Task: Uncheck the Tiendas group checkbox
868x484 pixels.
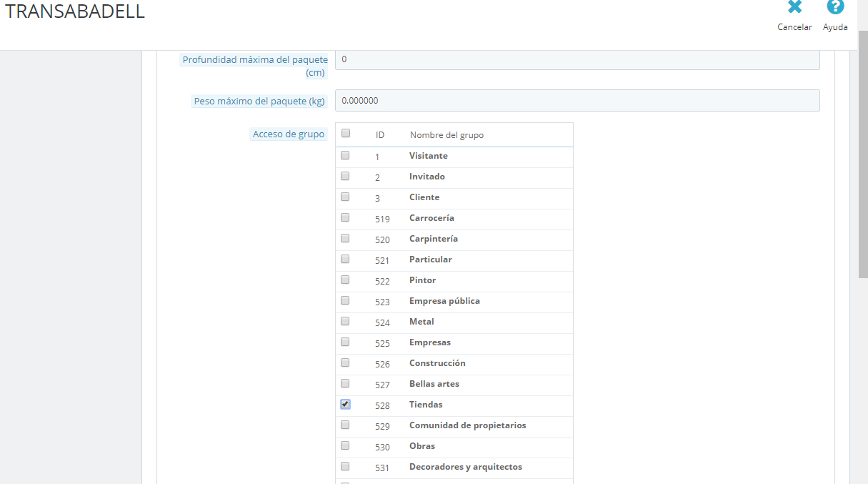Action: click(x=346, y=404)
